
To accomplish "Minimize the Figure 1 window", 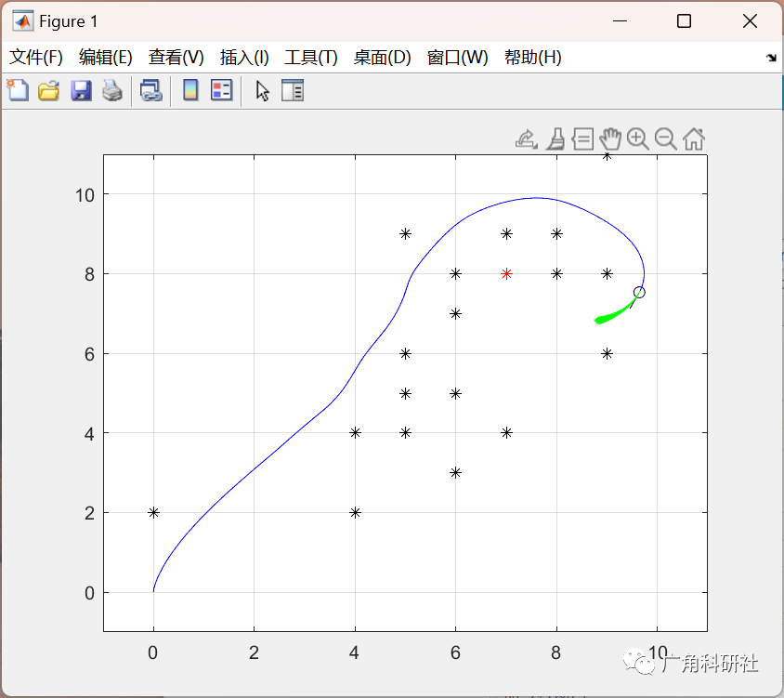I will coord(620,21).
